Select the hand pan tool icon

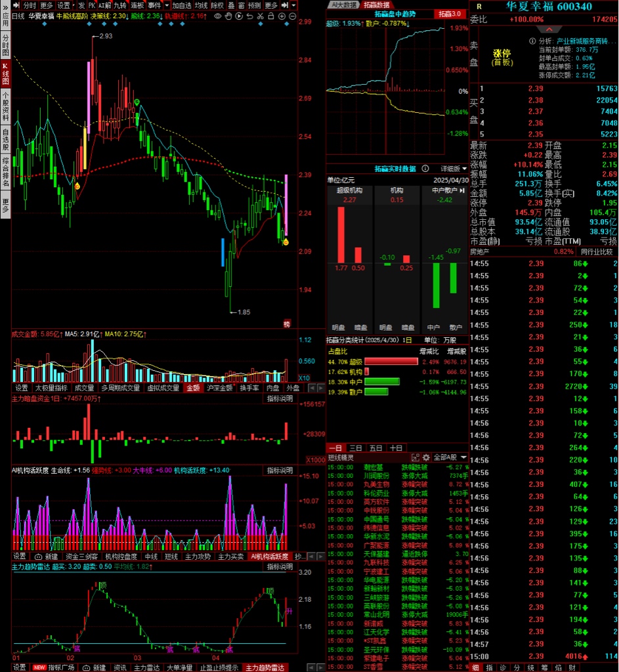pos(228,16)
